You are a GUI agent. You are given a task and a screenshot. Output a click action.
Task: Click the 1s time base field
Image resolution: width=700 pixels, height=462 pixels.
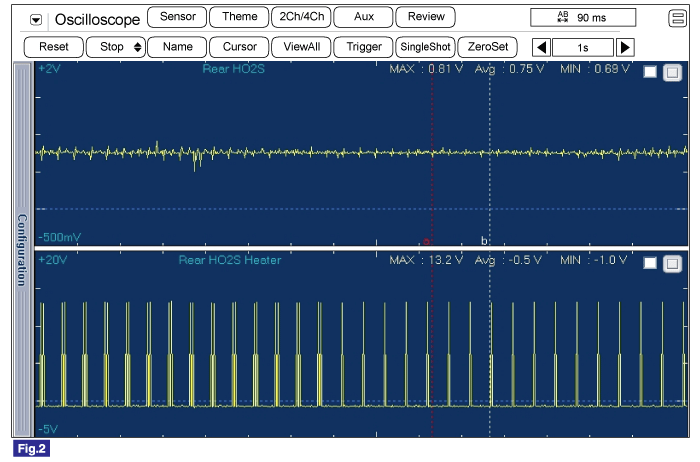click(582, 47)
